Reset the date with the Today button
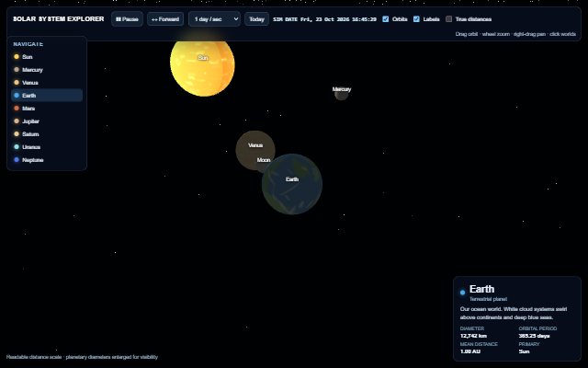 tap(257, 19)
